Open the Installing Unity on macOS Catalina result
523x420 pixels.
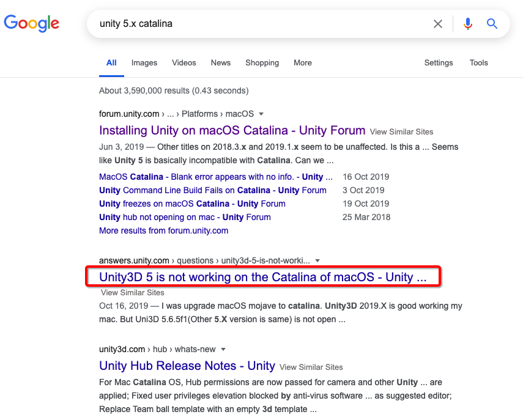(x=231, y=131)
